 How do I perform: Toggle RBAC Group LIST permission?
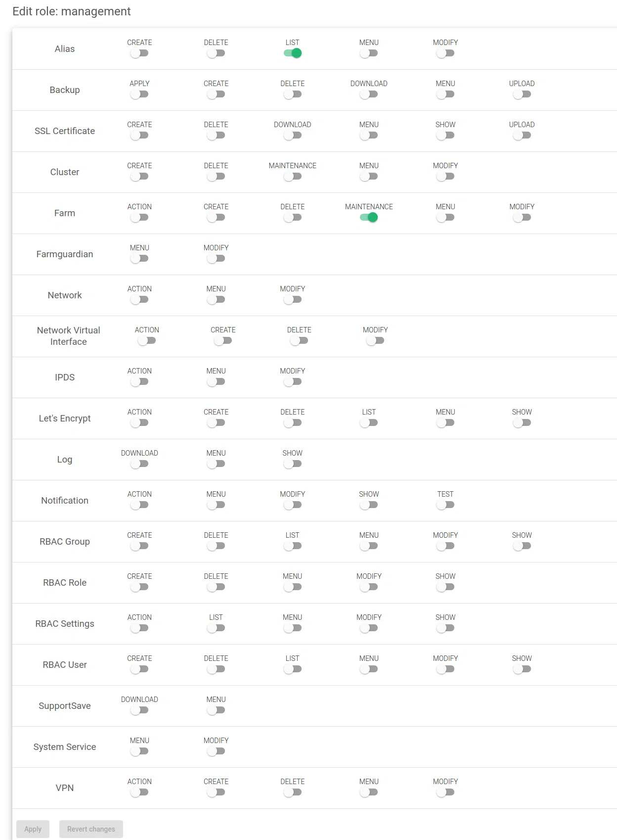(293, 546)
